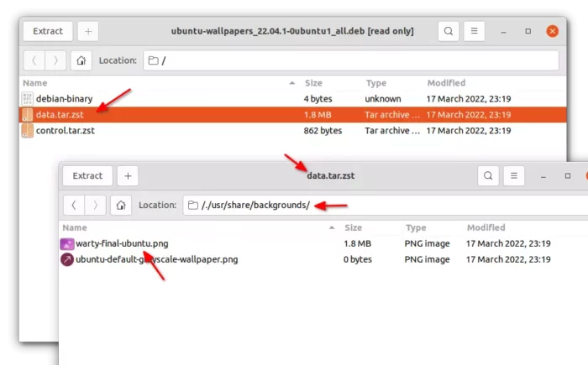Open search in the ubuntu-wallpapers deb window
This screenshot has width=588, height=365.
(x=448, y=31)
